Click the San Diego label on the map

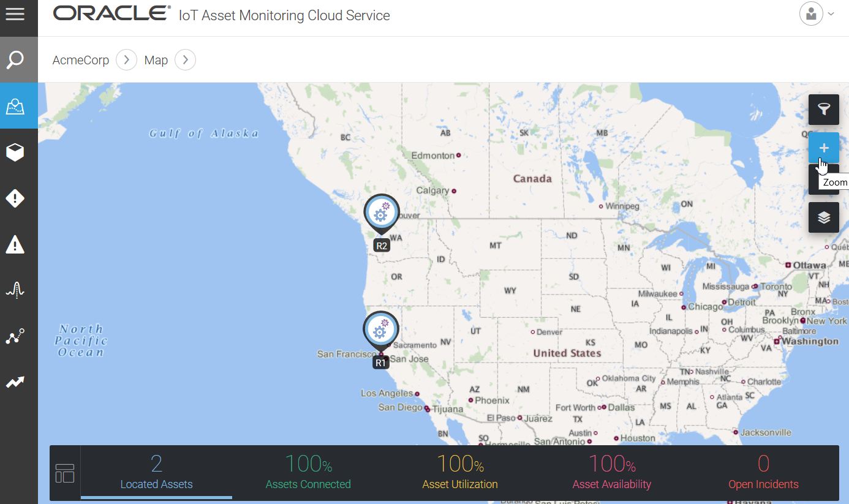pos(401,407)
